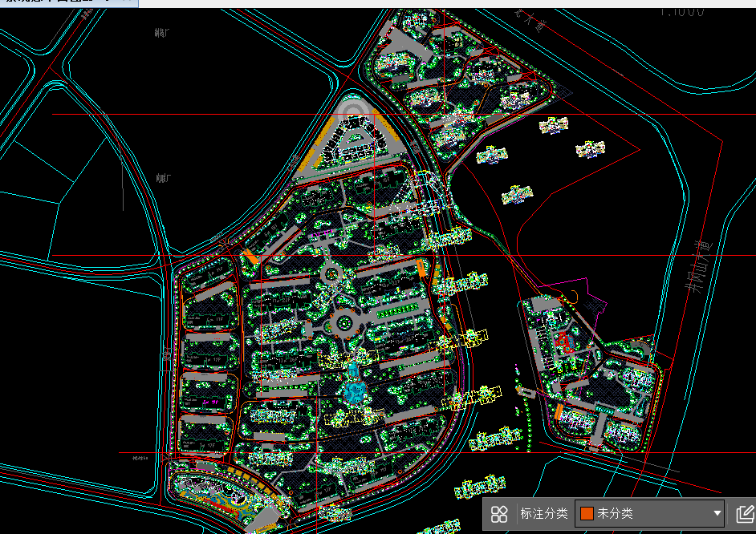The height and width of the screenshot is (534, 756).
Task: Select the drawing tab at the top left
Action: (x=68, y=3)
